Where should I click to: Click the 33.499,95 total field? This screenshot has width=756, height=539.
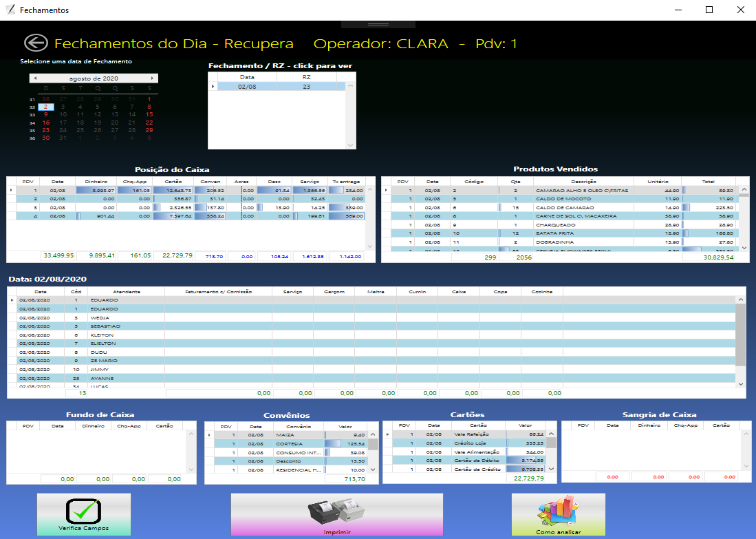[x=59, y=256]
